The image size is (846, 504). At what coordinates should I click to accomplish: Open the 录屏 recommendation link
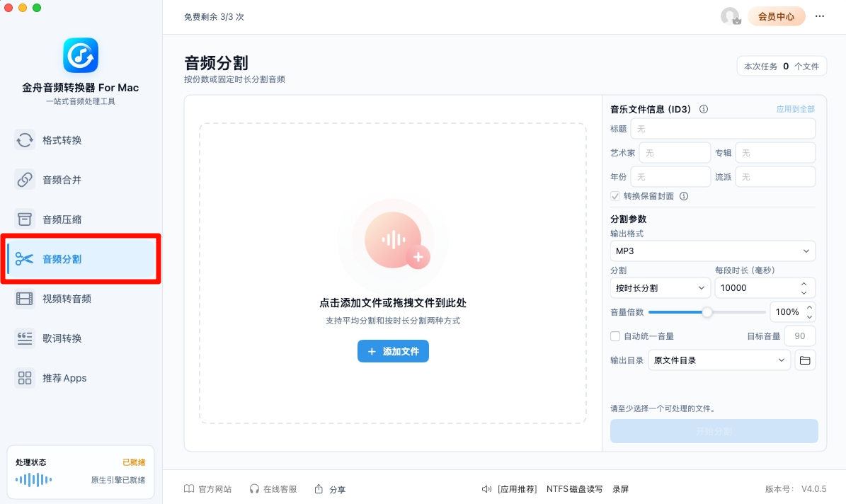point(620,489)
